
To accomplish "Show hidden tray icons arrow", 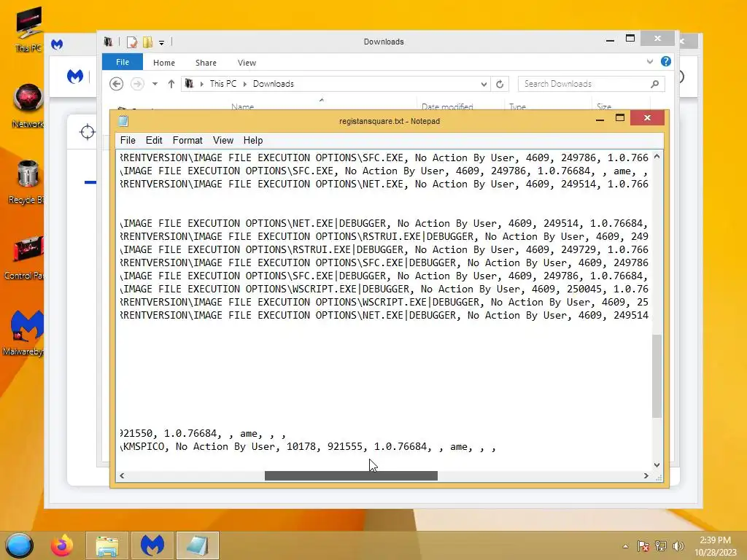I will point(625,546).
